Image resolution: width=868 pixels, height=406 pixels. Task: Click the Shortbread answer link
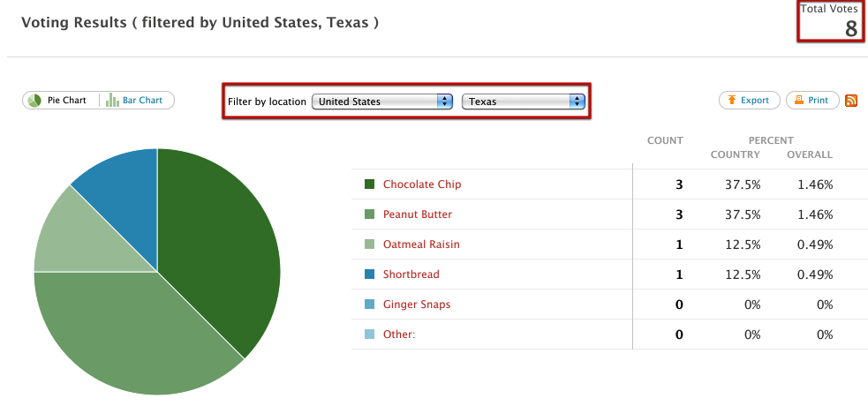pos(411,274)
